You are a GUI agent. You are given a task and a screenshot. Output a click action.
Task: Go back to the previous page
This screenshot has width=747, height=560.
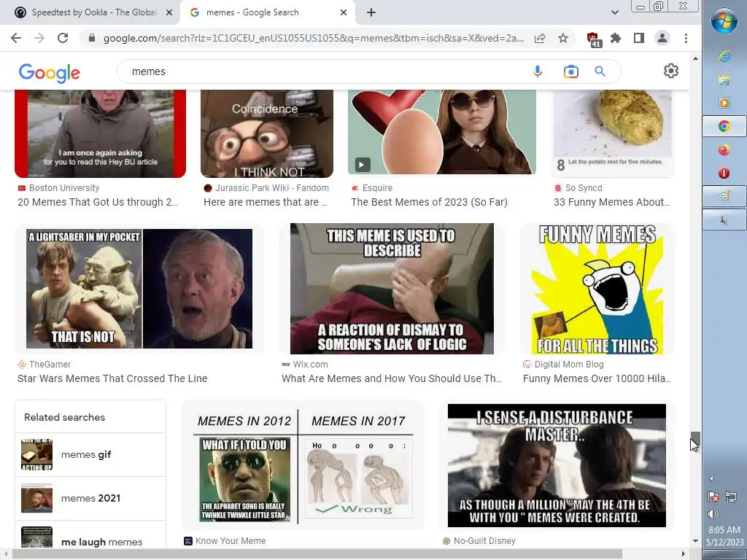(x=16, y=38)
